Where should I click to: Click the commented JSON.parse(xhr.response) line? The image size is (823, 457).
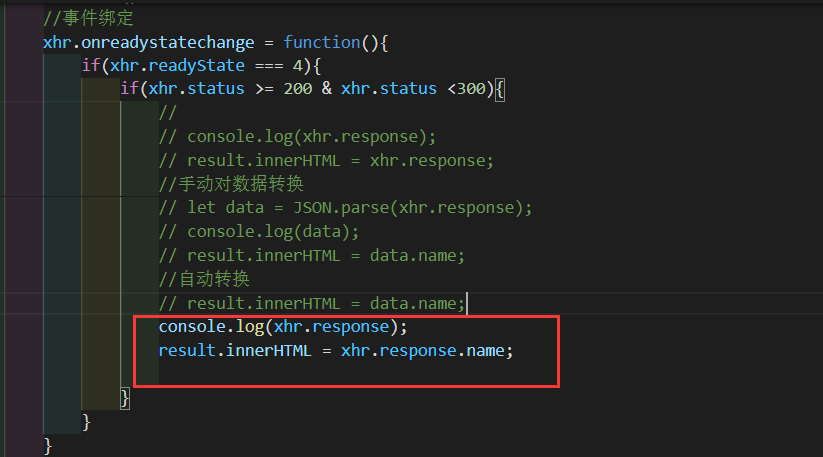345,208
